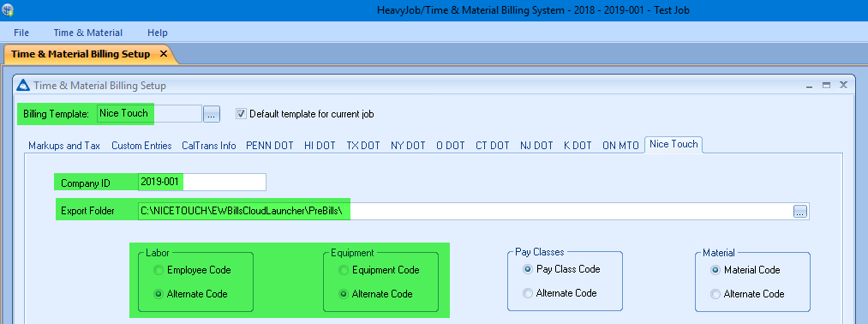Select Equipment Code radio option
The width and height of the screenshot is (868, 324).
tap(344, 270)
